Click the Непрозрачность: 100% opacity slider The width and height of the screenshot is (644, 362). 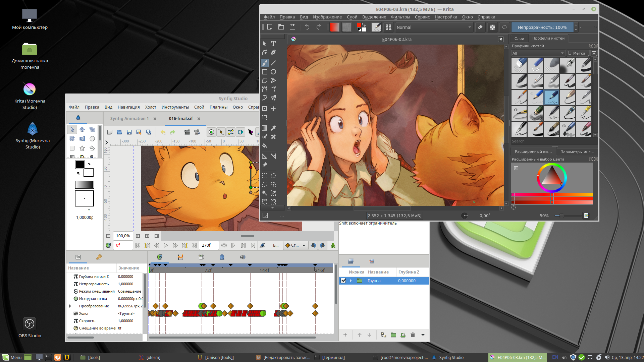coord(542,27)
